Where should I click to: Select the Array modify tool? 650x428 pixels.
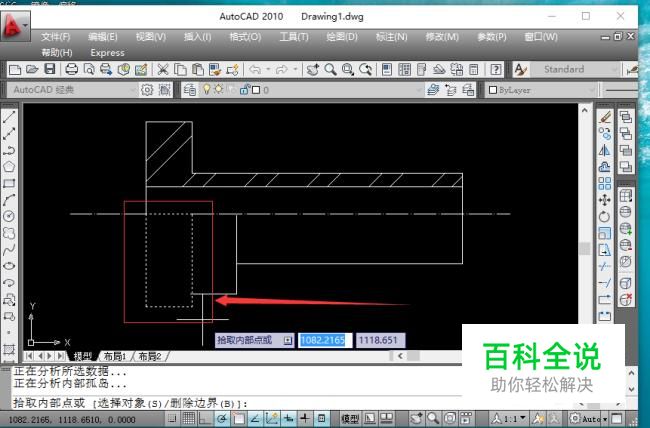[x=605, y=183]
